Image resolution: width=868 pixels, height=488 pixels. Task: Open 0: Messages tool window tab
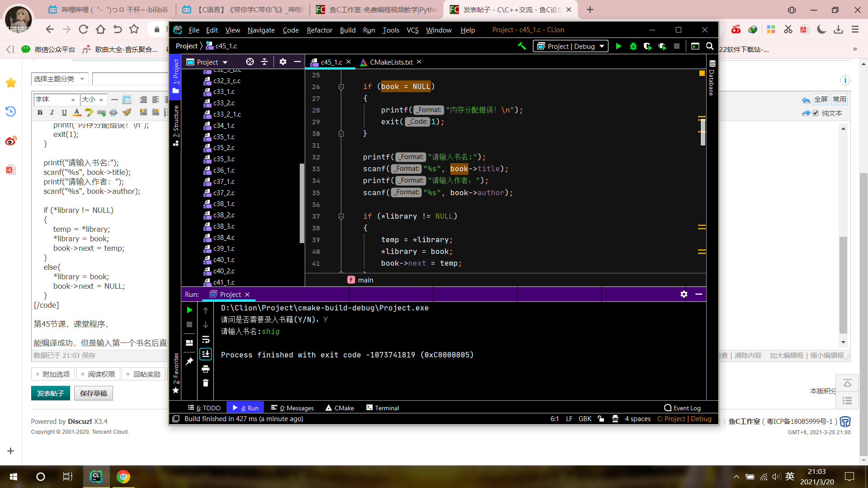tap(292, 408)
